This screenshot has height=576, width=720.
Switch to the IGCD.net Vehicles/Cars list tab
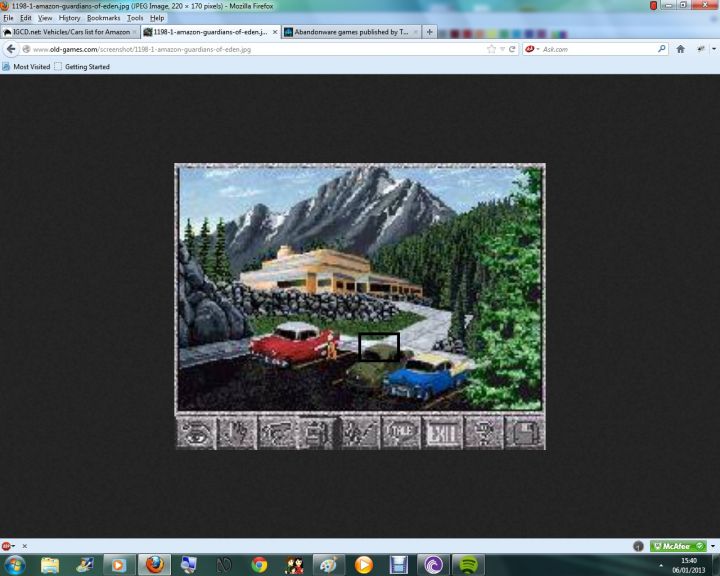68,32
